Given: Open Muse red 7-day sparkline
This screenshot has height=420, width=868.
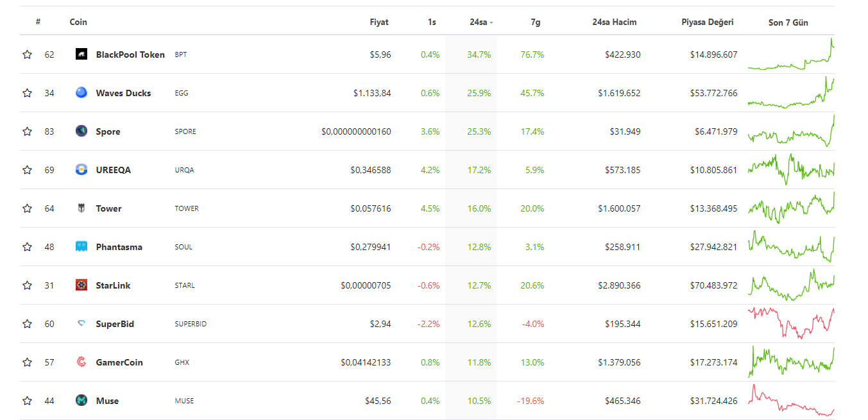Looking at the screenshot, I should 791,400.
